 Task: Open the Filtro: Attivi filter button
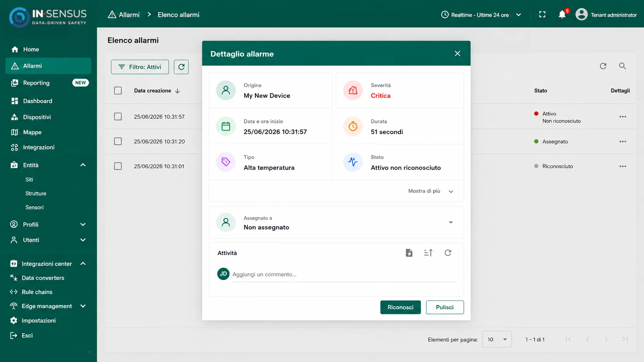pyautogui.click(x=140, y=67)
